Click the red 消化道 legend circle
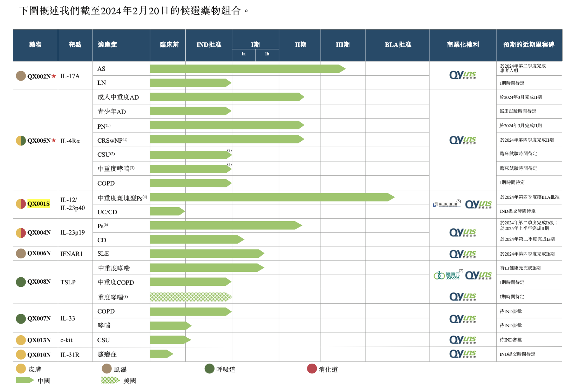 [x=312, y=369]
